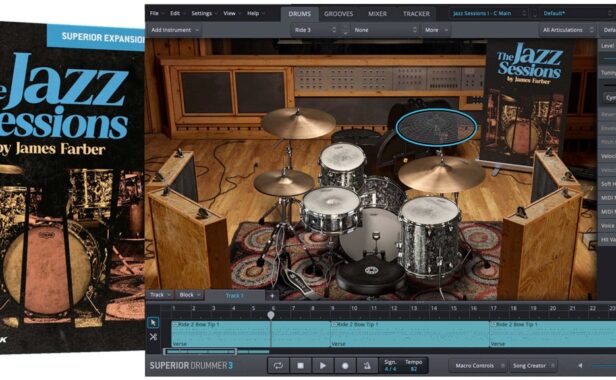Click the lower right ride cymbal

coord(442,174)
